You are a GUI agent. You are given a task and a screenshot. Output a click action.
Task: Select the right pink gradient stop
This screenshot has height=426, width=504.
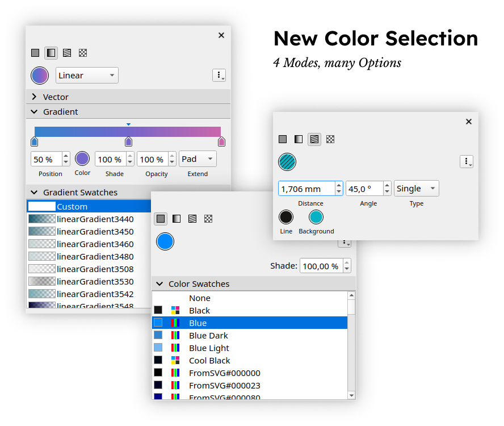coord(221,141)
